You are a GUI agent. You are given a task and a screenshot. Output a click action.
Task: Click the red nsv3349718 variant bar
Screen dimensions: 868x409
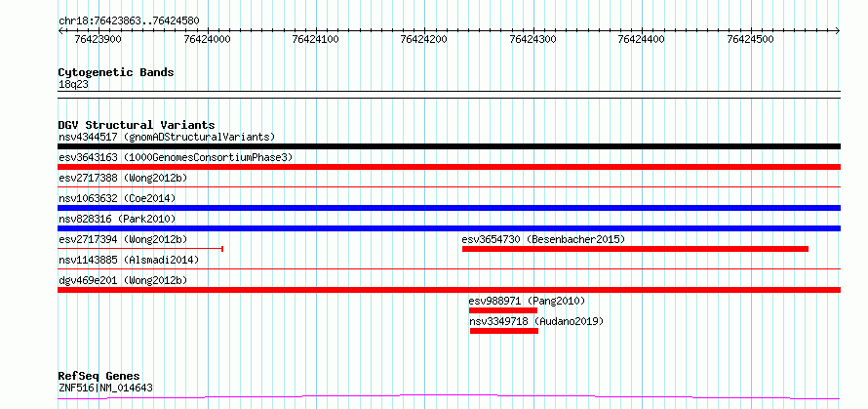(x=504, y=331)
